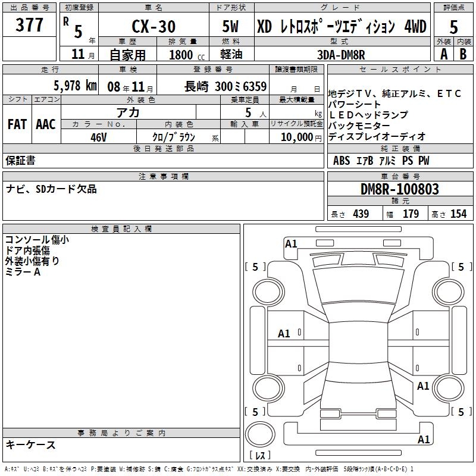Click height value 154

coord(458,214)
